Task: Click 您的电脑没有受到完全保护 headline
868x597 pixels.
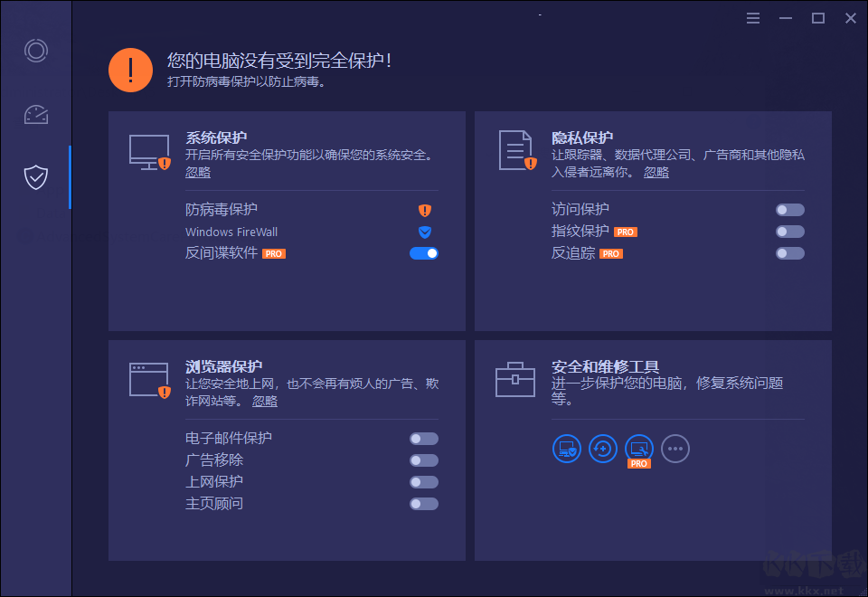Action: click(x=279, y=61)
